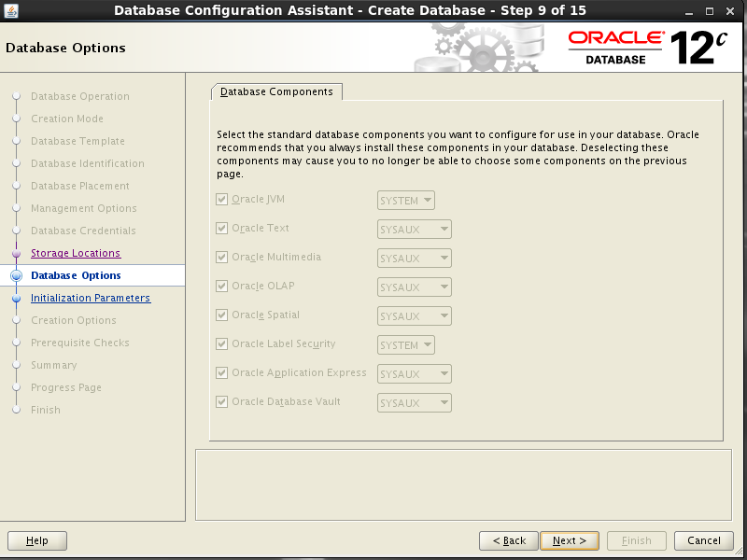Click the Database Template step
Screen dimensions: 747x560
tap(78, 142)
